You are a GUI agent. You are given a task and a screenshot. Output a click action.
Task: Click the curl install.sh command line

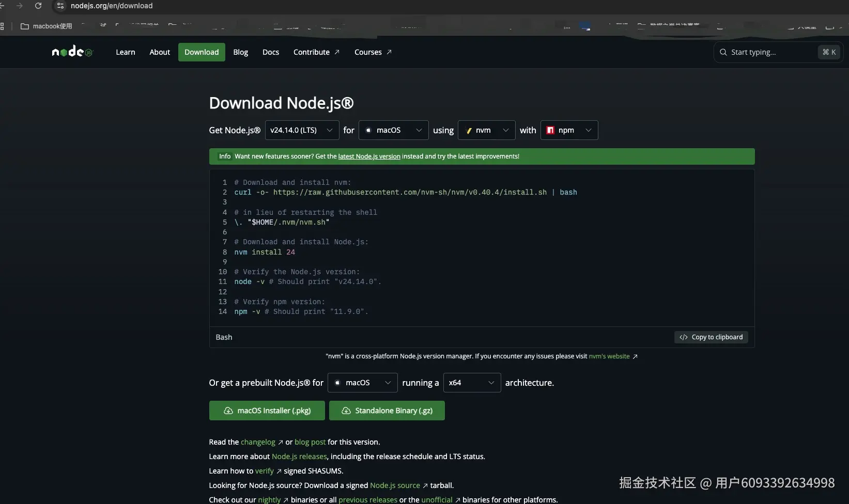pos(406,192)
